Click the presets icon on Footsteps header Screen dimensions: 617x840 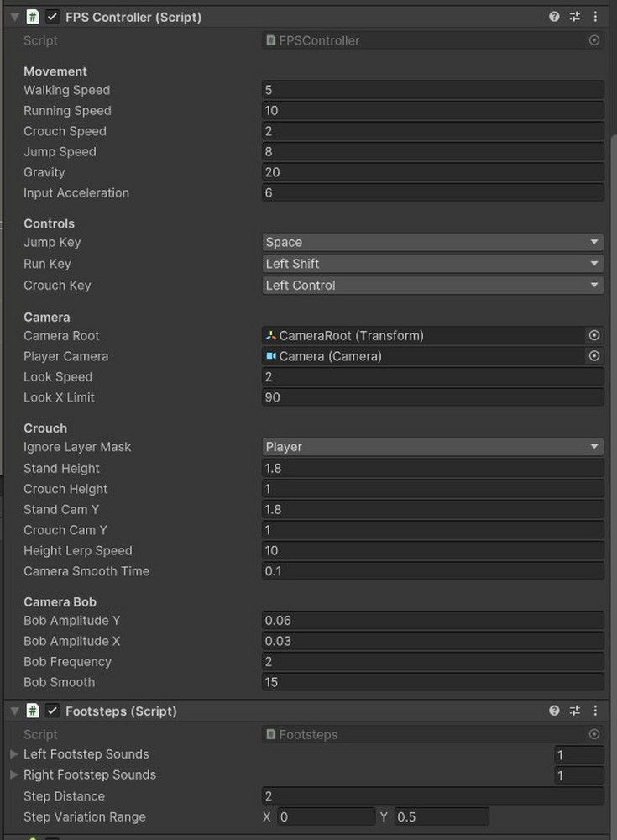click(574, 711)
